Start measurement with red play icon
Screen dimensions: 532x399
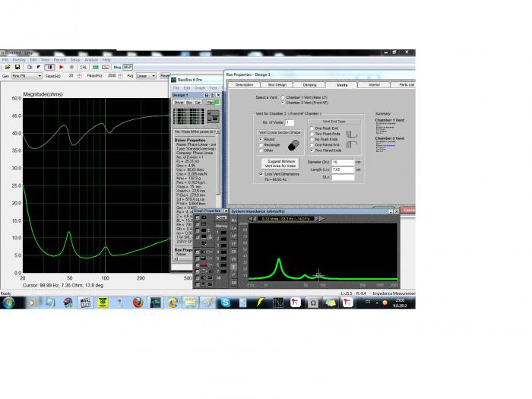(62, 67)
